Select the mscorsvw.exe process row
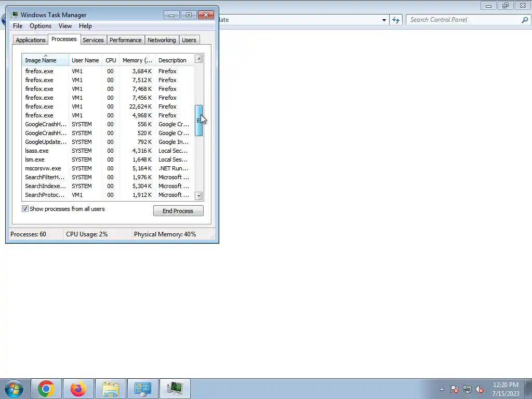 click(108, 168)
